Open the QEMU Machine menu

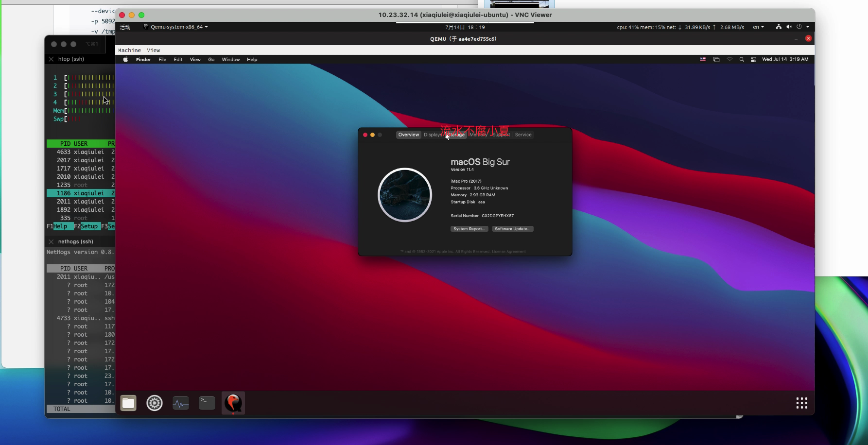[129, 50]
